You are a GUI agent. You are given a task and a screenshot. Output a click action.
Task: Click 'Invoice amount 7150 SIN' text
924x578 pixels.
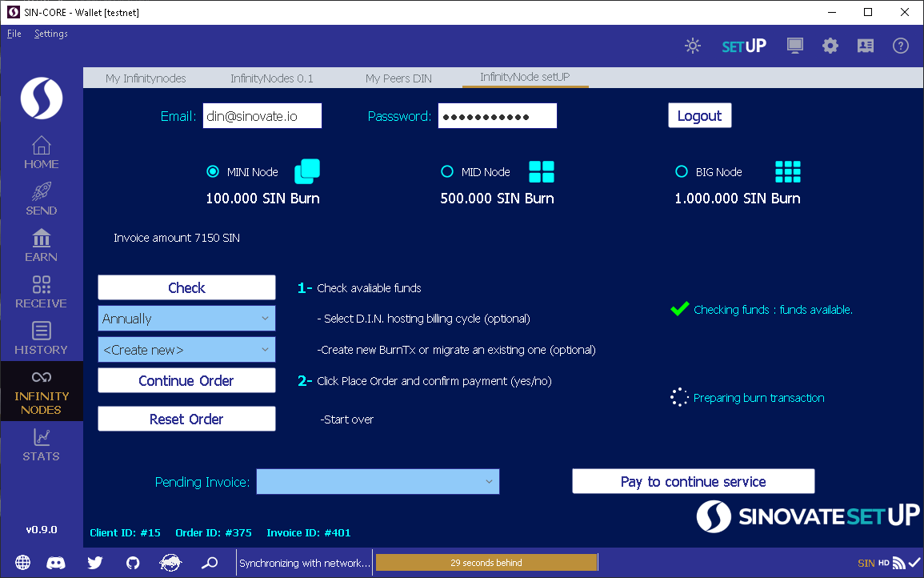[x=177, y=238]
